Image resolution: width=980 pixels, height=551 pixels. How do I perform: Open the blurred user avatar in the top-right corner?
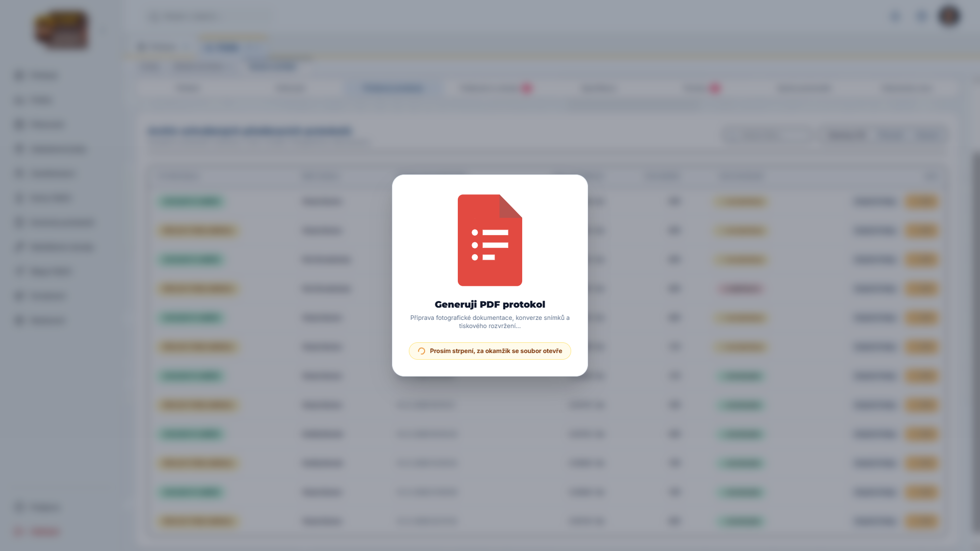(949, 16)
